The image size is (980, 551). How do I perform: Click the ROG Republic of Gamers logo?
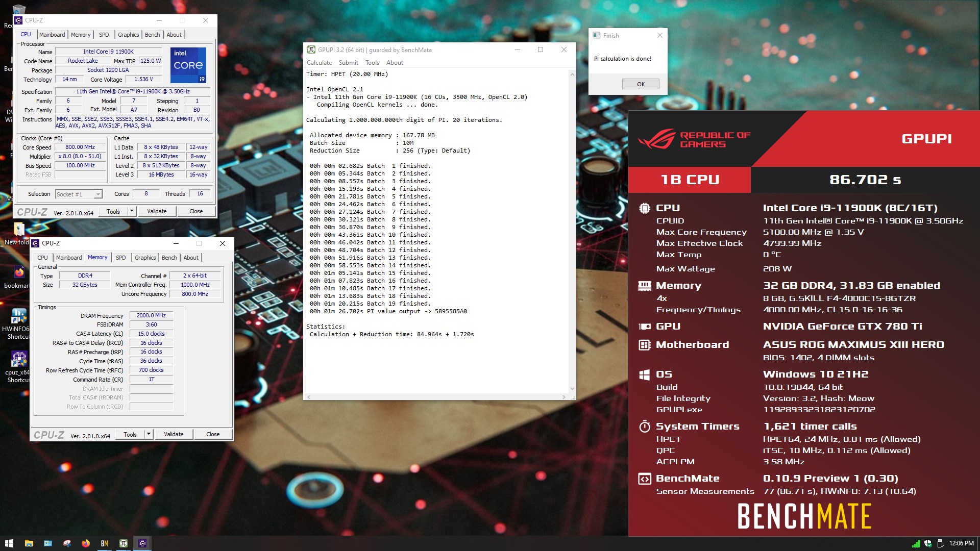point(694,139)
